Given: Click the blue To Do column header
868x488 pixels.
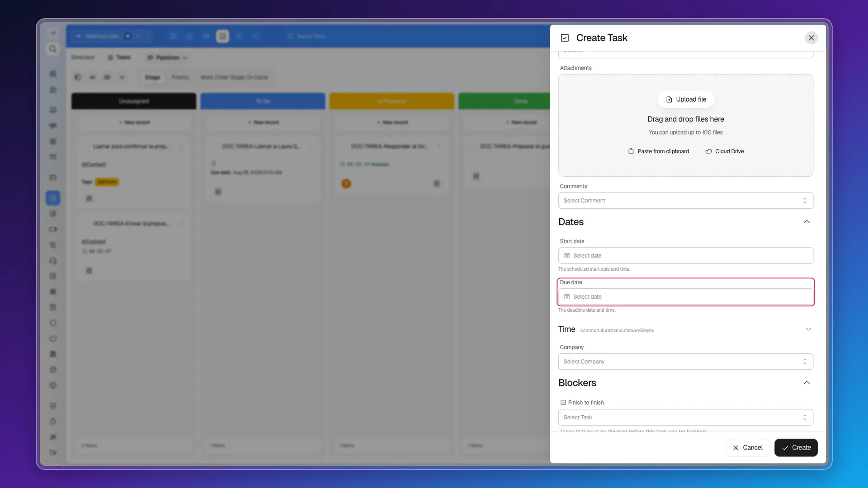Looking at the screenshot, I should pyautogui.click(x=263, y=101).
